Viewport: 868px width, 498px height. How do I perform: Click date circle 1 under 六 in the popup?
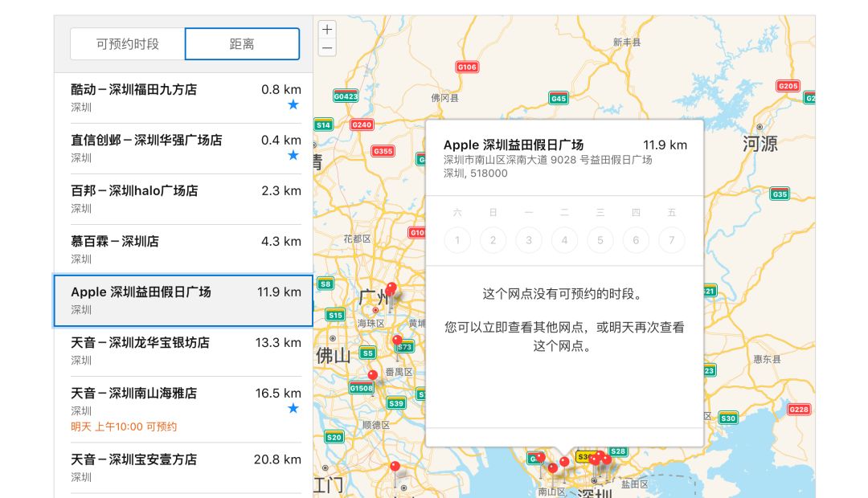pyautogui.click(x=457, y=240)
